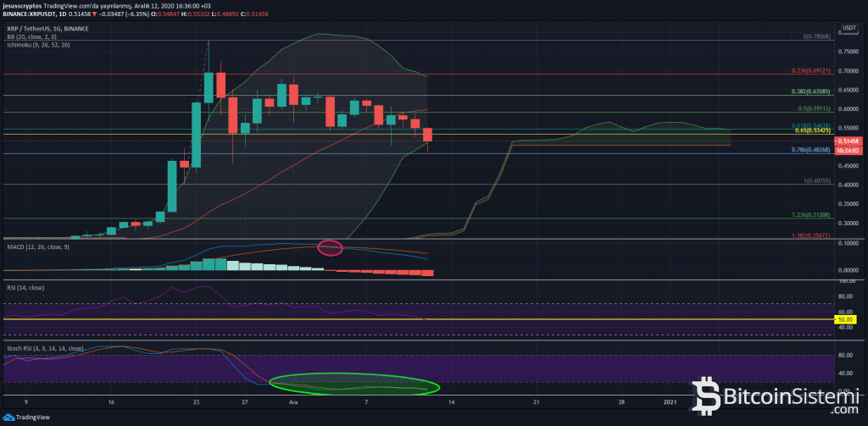Click the red current price tag 0.51458
This screenshot has width=868, height=426.
click(x=849, y=141)
